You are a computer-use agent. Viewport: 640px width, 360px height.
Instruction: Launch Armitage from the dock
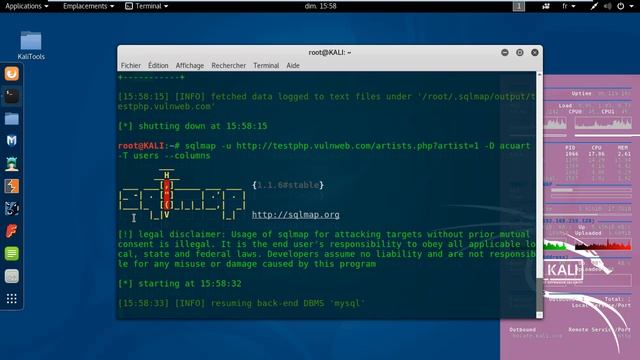[11, 164]
